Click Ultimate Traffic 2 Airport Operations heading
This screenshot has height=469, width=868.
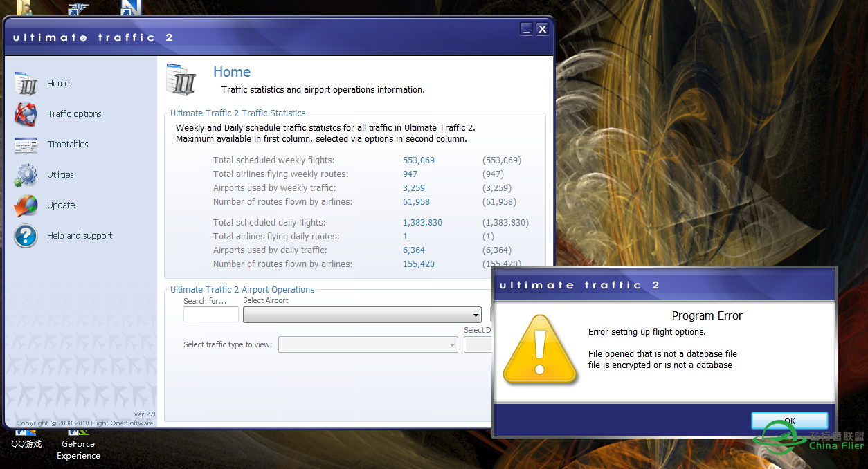coord(242,290)
